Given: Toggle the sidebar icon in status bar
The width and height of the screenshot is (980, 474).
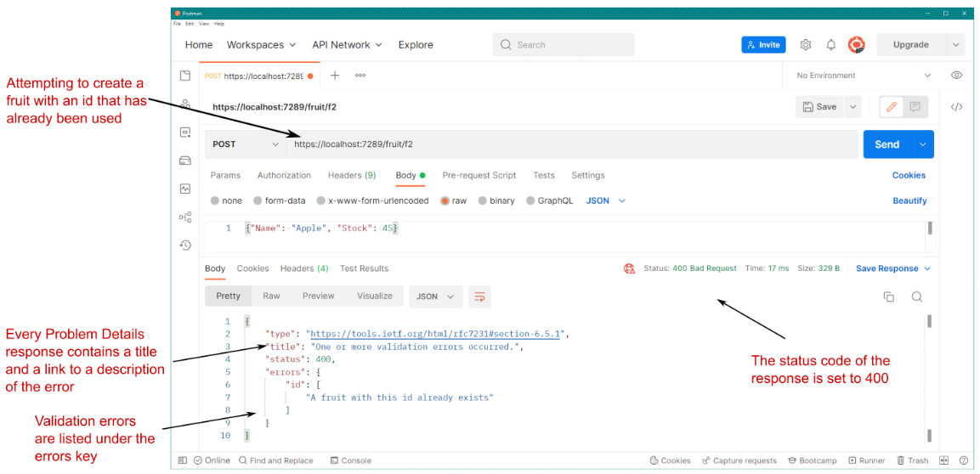Looking at the screenshot, I should click(183, 460).
